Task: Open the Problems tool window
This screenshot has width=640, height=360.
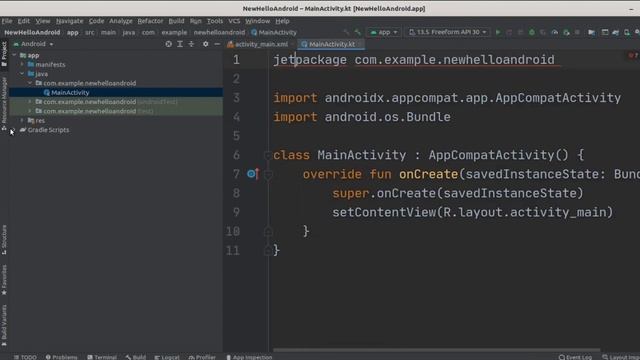Action: [x=61, y=357]
